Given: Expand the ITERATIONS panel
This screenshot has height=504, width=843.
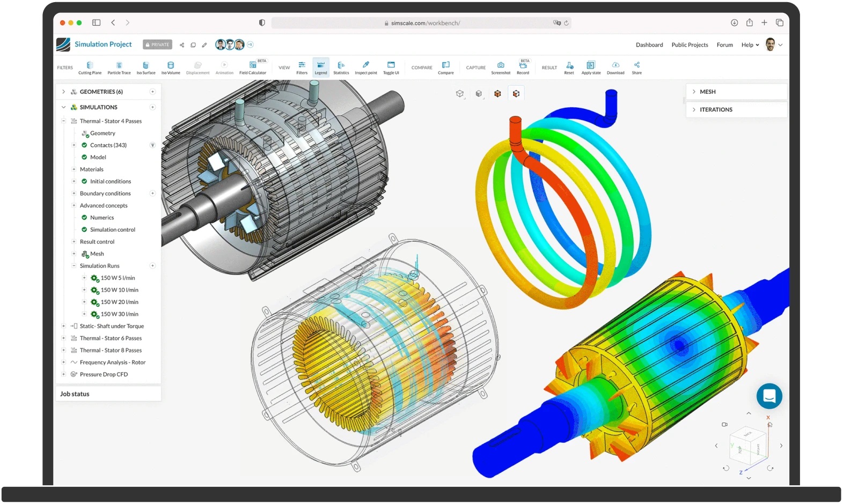Looking at the screenshot, I should point(715,109).
